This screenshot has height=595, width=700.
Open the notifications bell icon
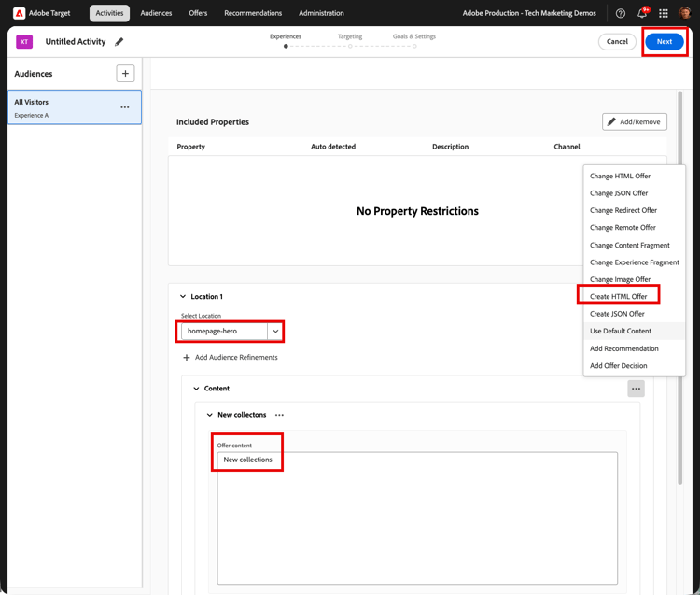tap(642, 13)
